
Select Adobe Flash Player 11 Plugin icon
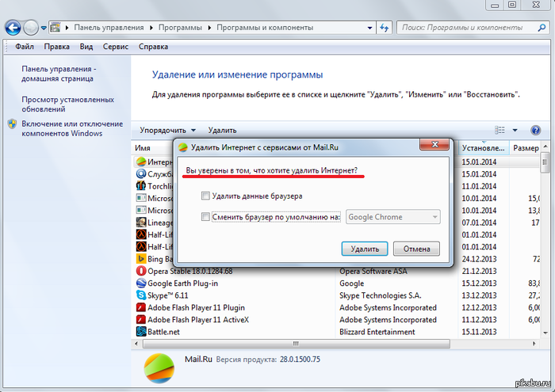(141, 307)
